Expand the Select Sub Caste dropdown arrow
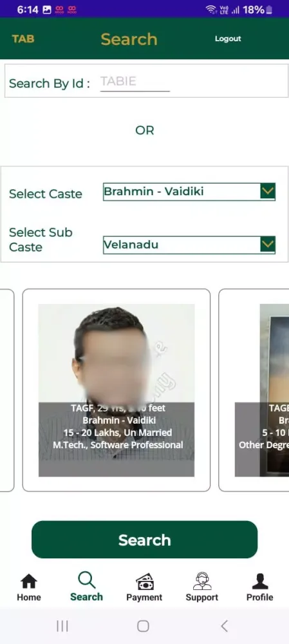Screen dimensions: 289x644 tap(268, 245)
